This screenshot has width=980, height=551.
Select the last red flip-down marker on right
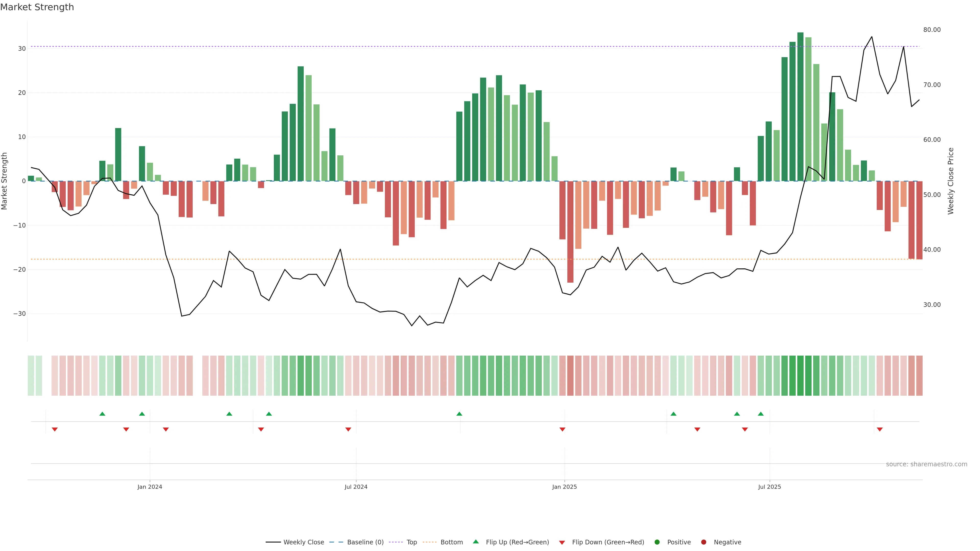click(879, 429)
